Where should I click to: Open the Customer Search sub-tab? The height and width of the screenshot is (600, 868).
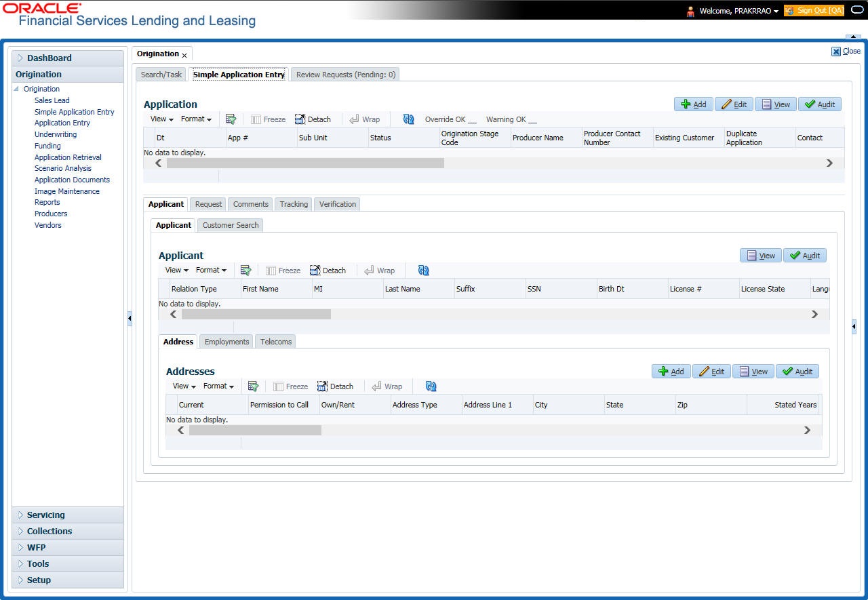coord(231,225)
